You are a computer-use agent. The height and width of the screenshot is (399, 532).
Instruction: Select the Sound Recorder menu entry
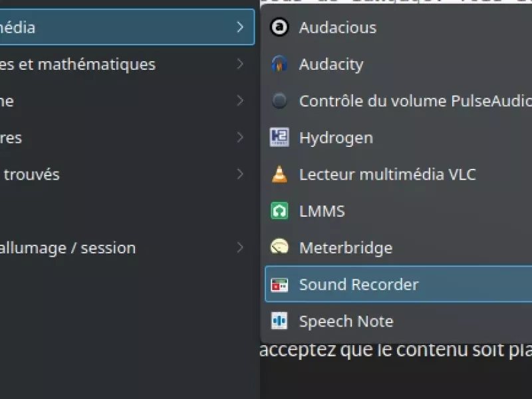398,285
